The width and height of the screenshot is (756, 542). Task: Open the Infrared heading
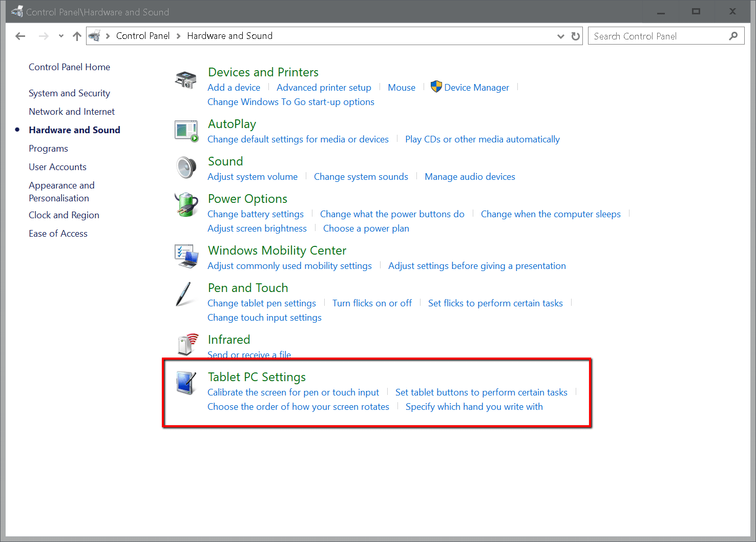[x=229, y=340]
